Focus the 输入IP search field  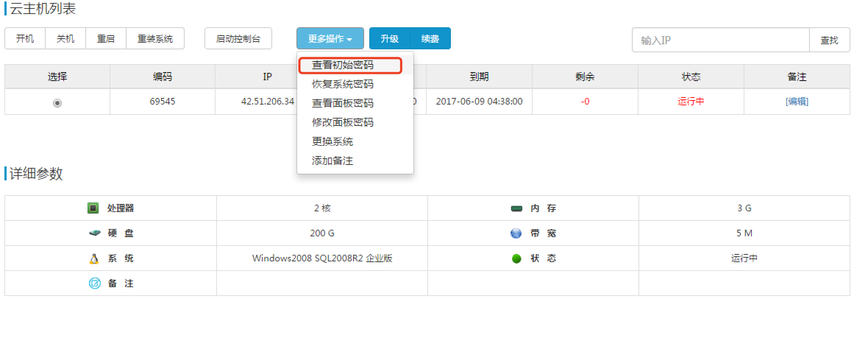click(721, 40)
